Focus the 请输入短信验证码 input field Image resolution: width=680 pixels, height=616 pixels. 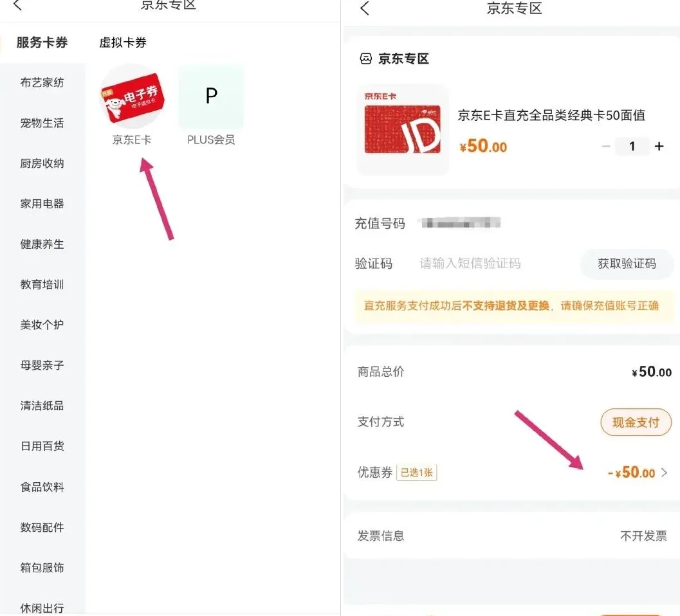pyautogui.click(x=470, y=264)
